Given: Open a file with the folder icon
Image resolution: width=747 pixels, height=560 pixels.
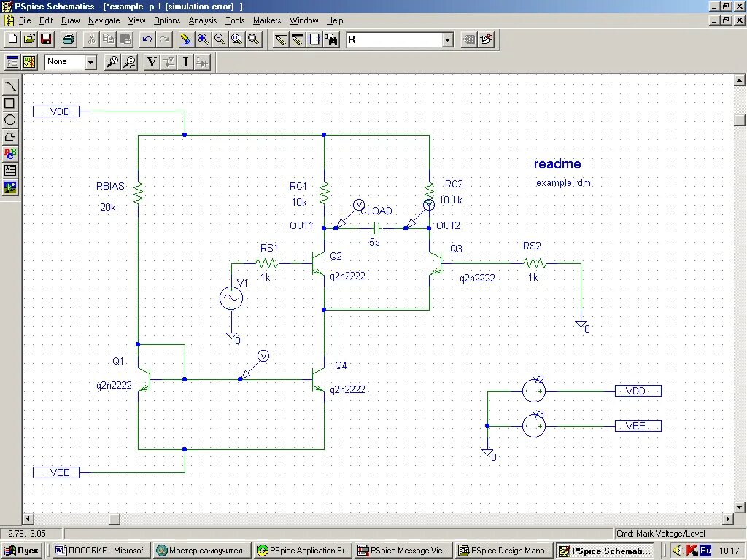Looking at the screenshot, I should pos(29,39).
